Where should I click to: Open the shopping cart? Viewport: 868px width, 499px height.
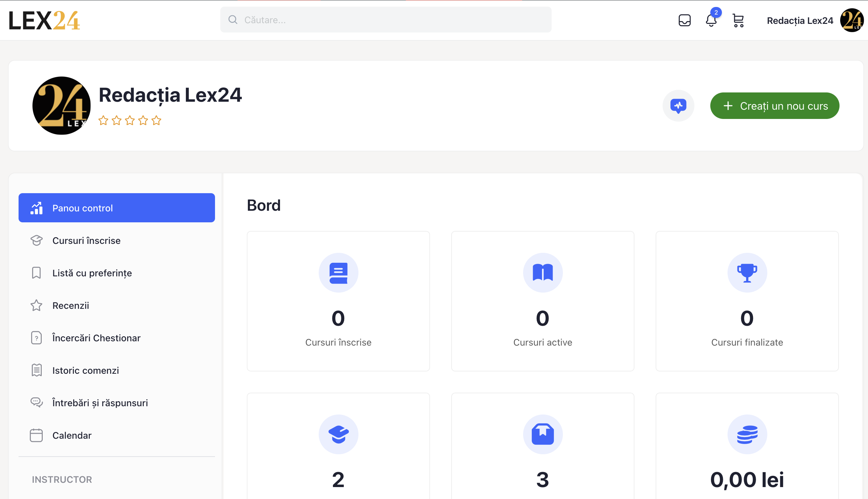point(738,20)
